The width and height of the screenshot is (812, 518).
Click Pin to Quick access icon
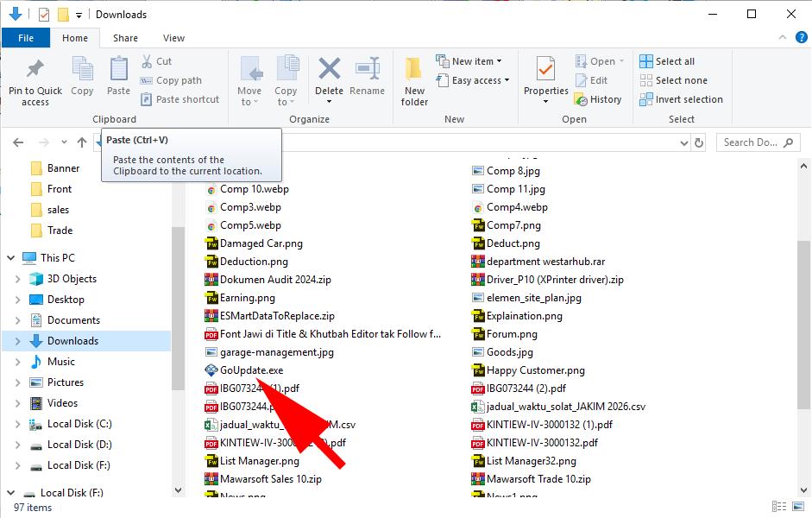click(35, 69)
